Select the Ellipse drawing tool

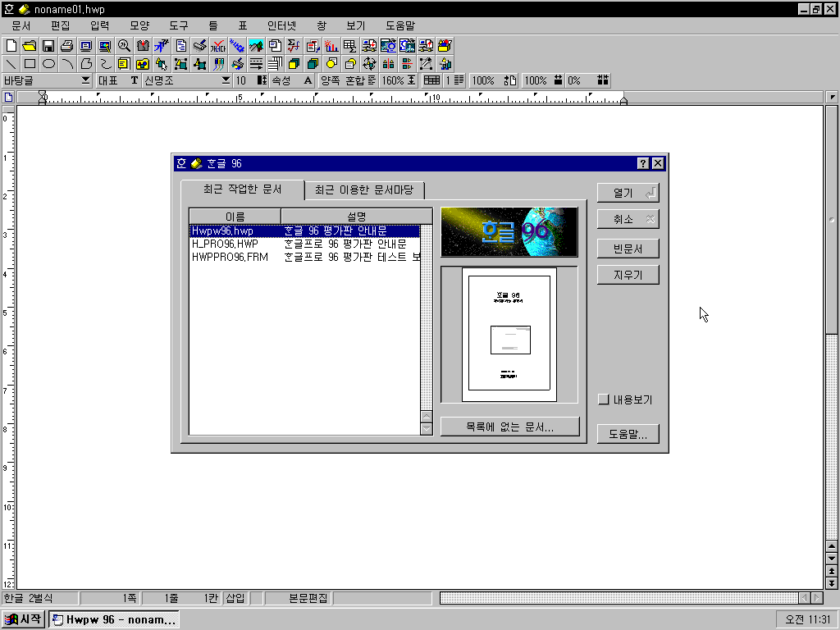pyautogui.click(x=48, y=64)
